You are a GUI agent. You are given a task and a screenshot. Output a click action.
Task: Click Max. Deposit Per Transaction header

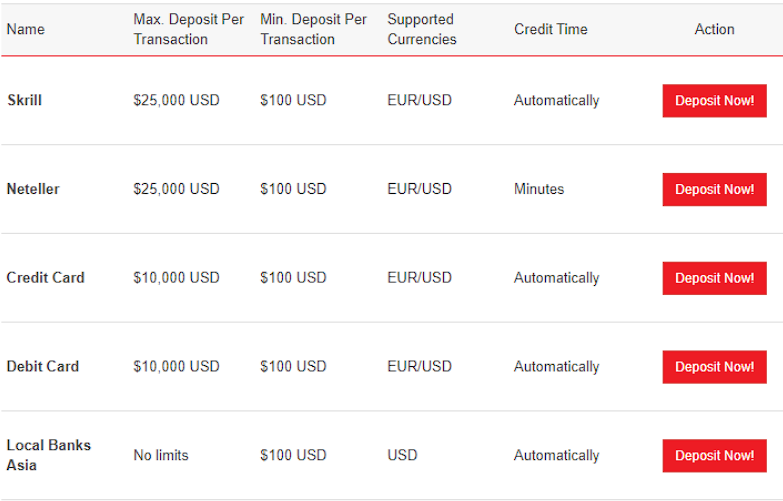[x=189, y=29]
